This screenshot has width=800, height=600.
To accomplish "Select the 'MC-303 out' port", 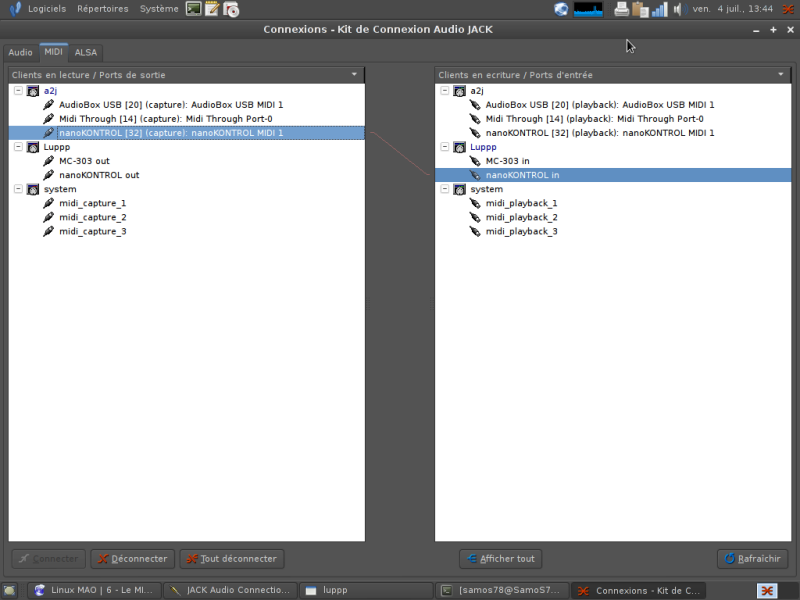I will coord(84,161).
